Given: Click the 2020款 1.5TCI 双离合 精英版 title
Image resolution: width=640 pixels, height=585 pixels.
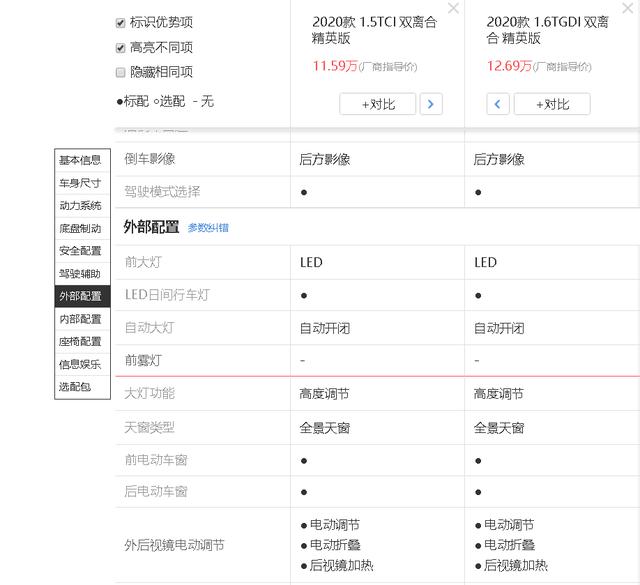Looking at the screenshot, I should tap(374, 30).
